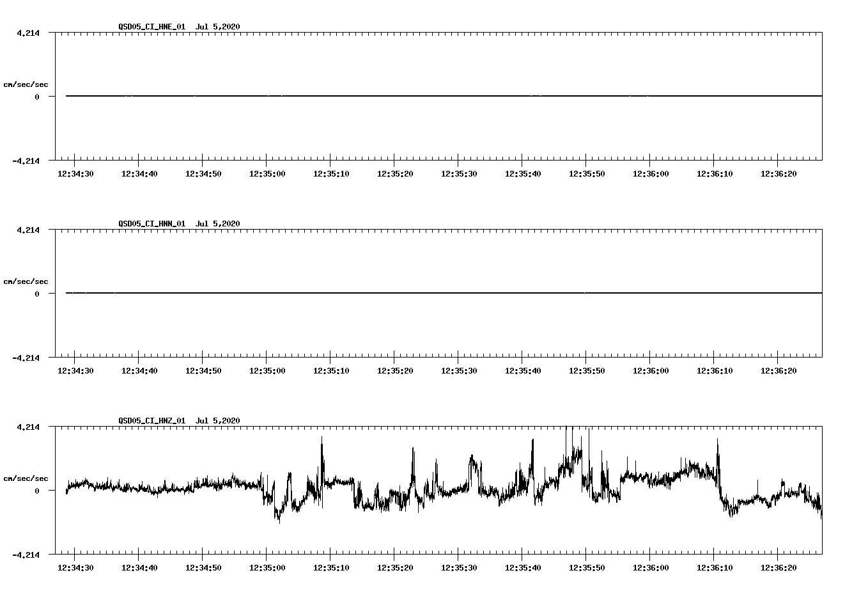Image resolution: width=868 pixels, height=591 pixels.
Task: Select the -4.214 lower limit on HNE plot
Action: (x=26, y=161)
